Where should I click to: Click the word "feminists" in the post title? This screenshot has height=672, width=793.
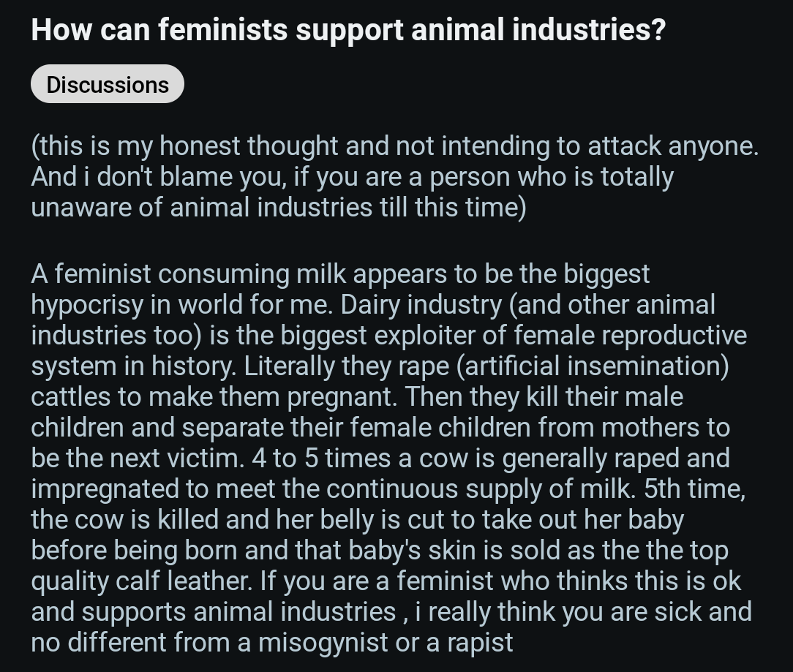pos(222,29)
